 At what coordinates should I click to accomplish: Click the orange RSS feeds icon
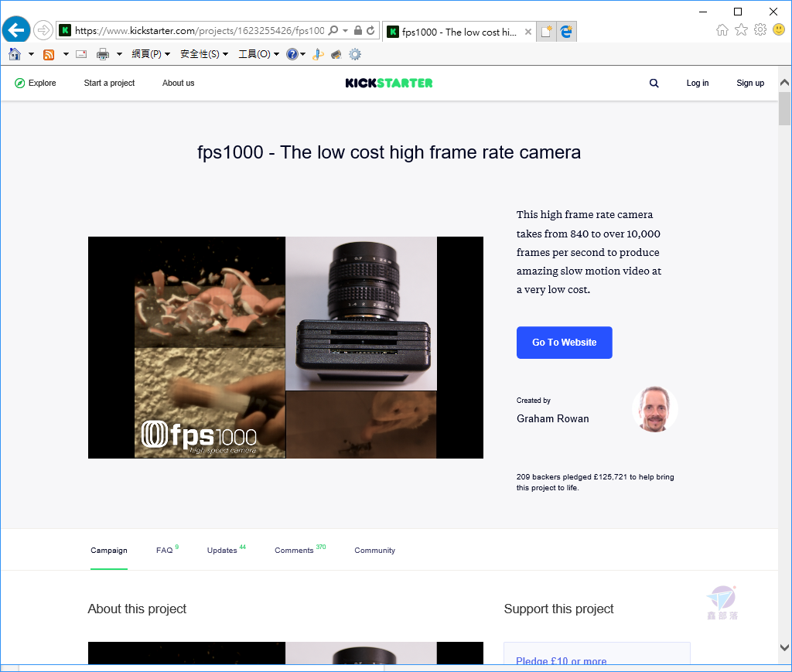49,55
